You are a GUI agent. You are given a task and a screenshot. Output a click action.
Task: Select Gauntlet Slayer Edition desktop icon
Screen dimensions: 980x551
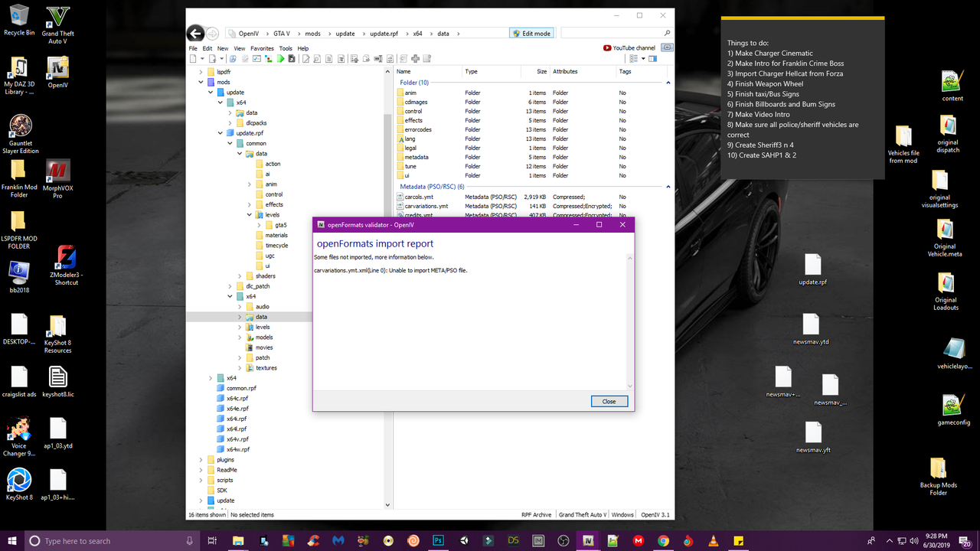tap(20, 134)
